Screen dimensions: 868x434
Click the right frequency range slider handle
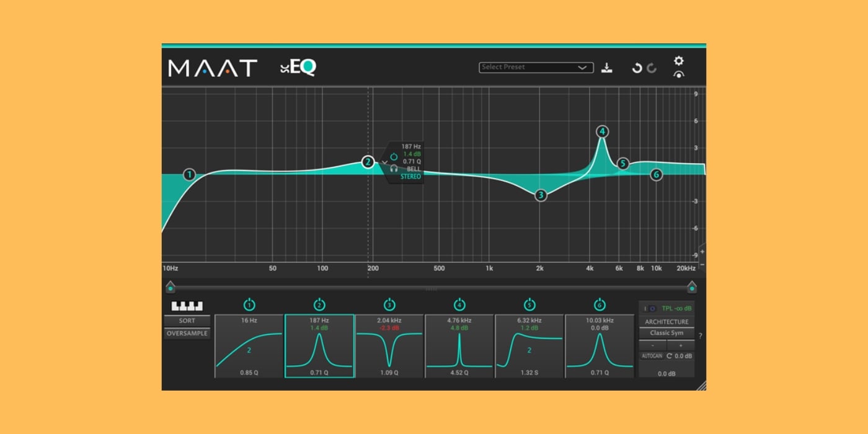(x=692, y=287)
